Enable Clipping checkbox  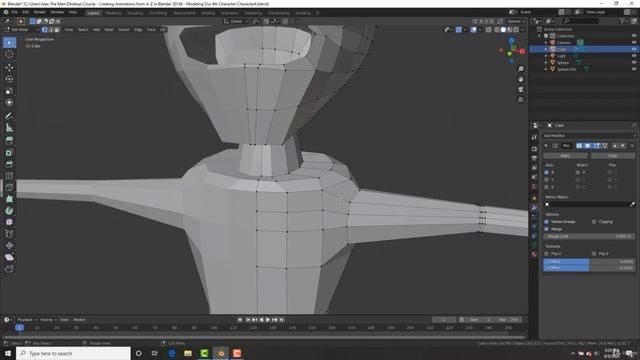[594, 222]
